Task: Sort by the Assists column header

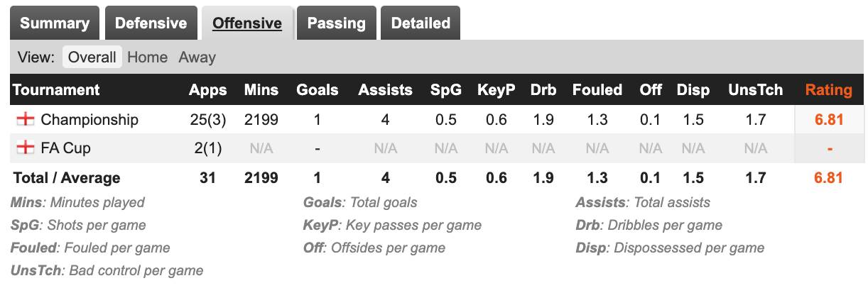Action: coord(385,90)
